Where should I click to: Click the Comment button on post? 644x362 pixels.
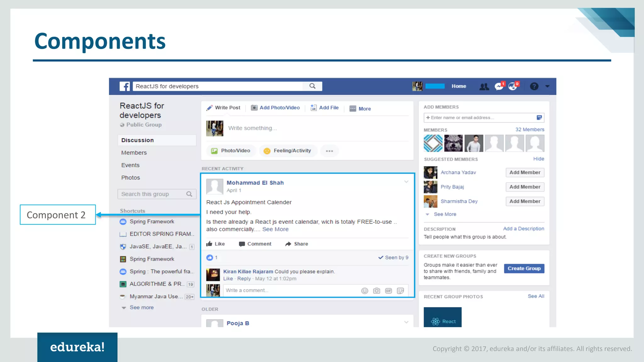pos(255,244)
